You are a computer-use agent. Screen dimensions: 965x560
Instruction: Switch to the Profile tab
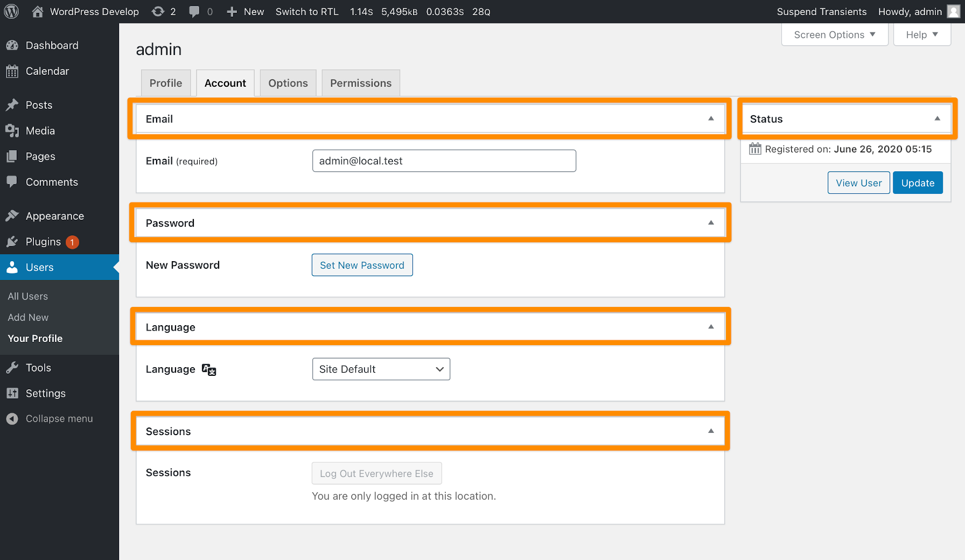coord(165,83)
